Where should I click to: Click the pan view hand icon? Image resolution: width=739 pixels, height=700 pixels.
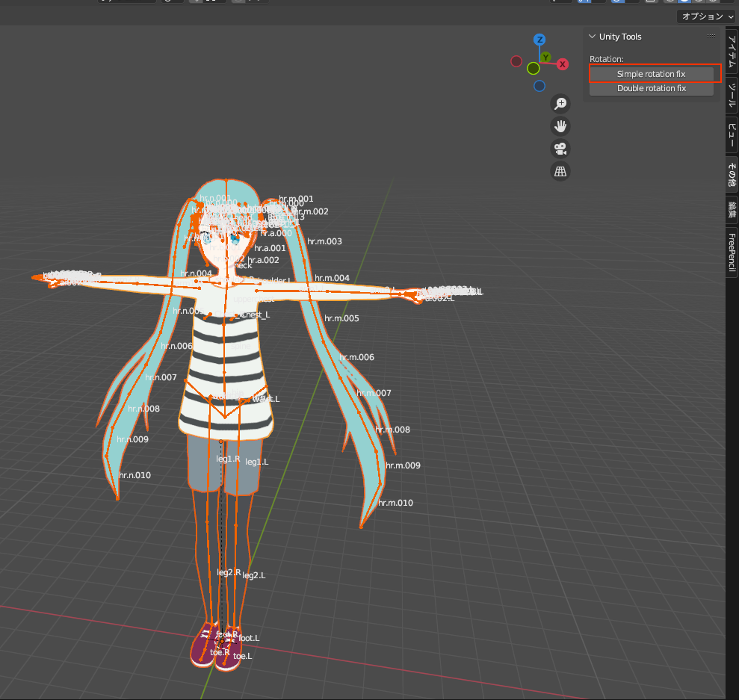tap(560, 126)
